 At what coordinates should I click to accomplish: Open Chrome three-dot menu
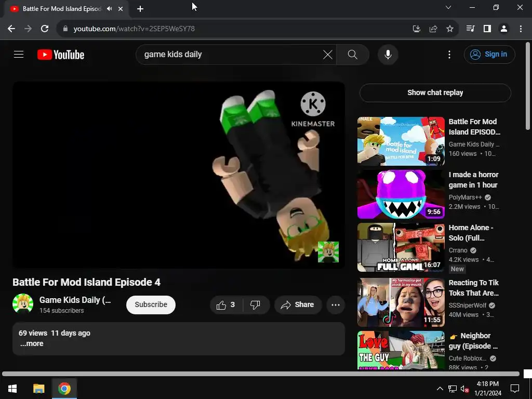coord(521,29)
